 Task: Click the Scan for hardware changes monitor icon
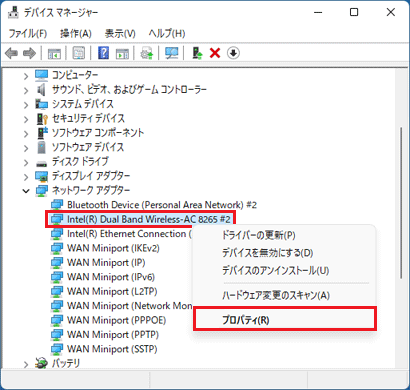[172, 53]
